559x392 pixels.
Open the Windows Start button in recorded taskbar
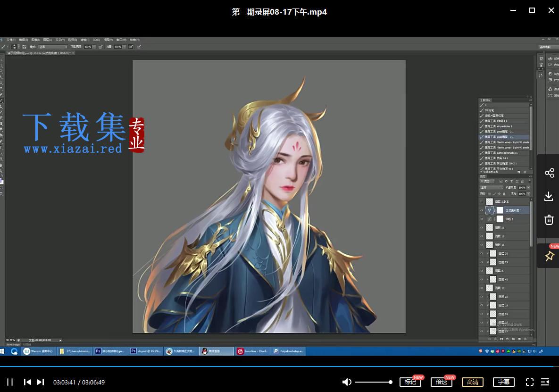coord(2,351)
